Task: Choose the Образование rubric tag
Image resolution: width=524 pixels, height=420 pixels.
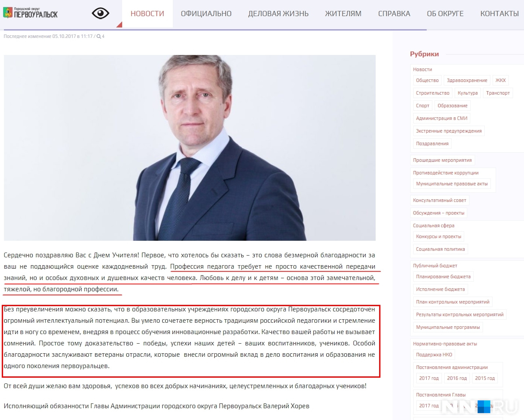Action: 452,106
